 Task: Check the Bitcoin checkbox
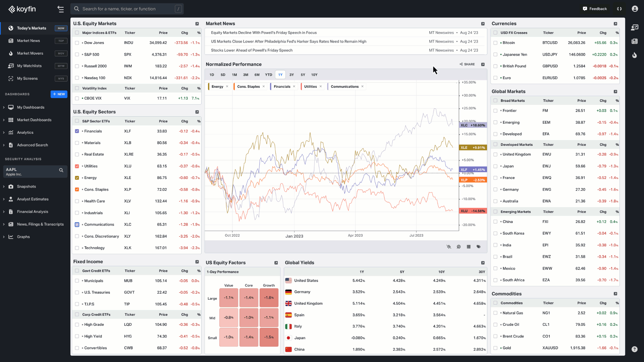(495, 43)
